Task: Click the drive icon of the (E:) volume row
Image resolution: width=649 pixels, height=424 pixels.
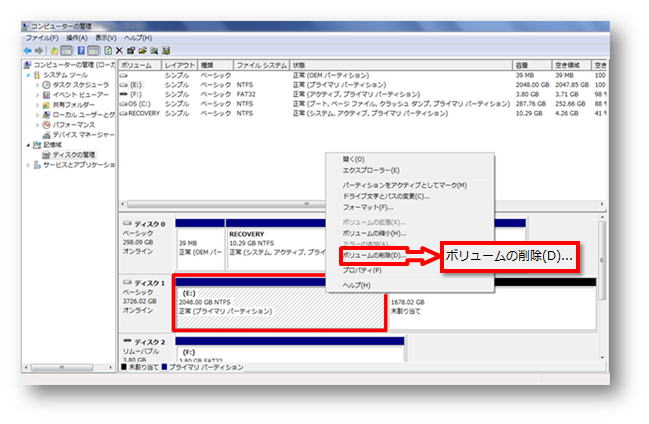Action: pyautogui.click(x=124, y=85)
